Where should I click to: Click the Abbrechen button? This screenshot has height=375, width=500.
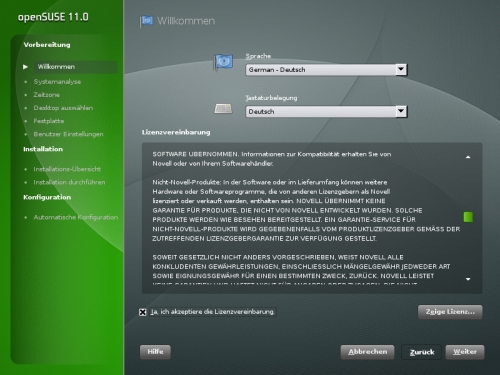tap(367, 352)
